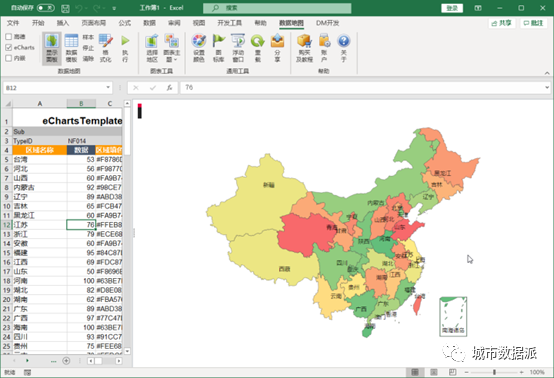This screenshot has width=554, height=378.
Task: Open the 分享 share icon
Action: click(x=277, y=48)
